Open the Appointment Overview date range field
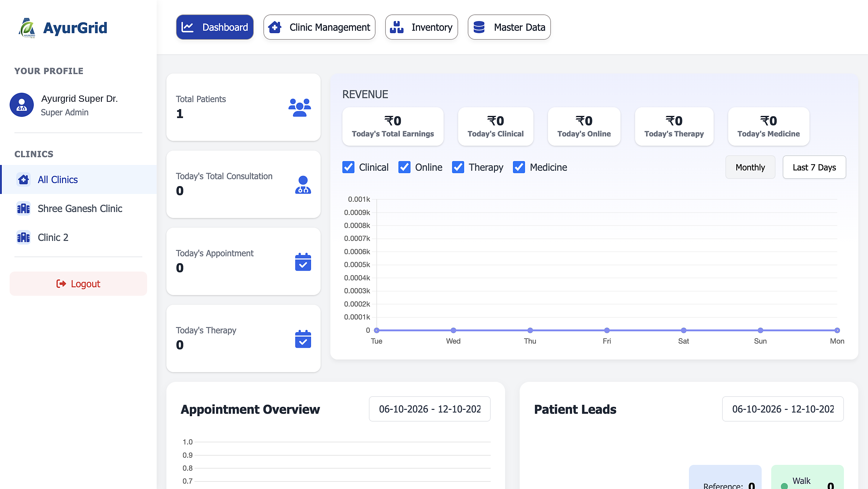868x489 pixels. [429, 409]
